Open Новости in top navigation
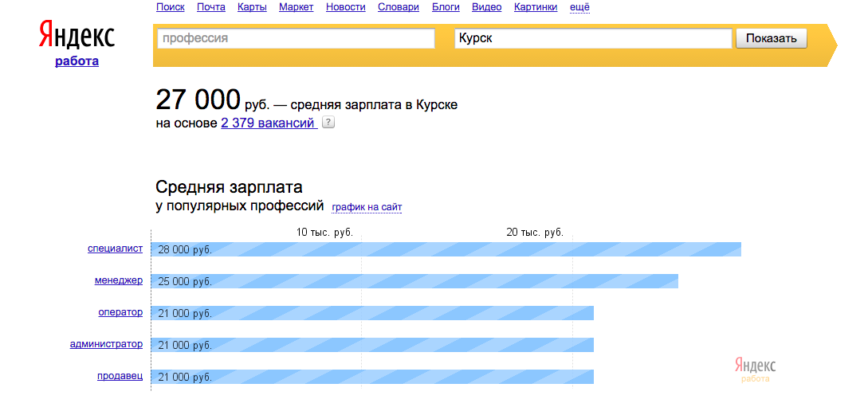This screenshot has width=868, height=411. click(x=345, y=7)
